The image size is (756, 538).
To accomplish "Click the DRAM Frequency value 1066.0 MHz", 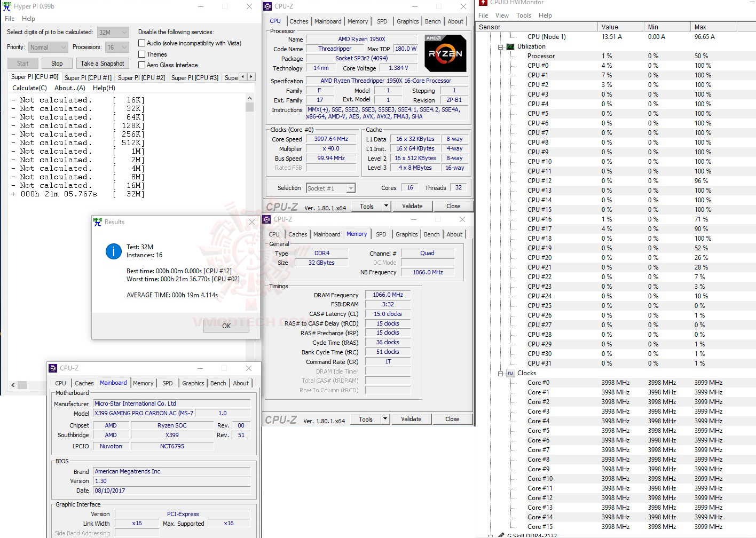I will coord(388,295).
